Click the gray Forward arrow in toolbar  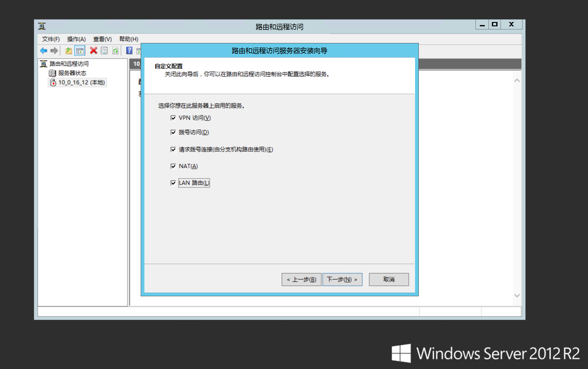tap(54, 51)
